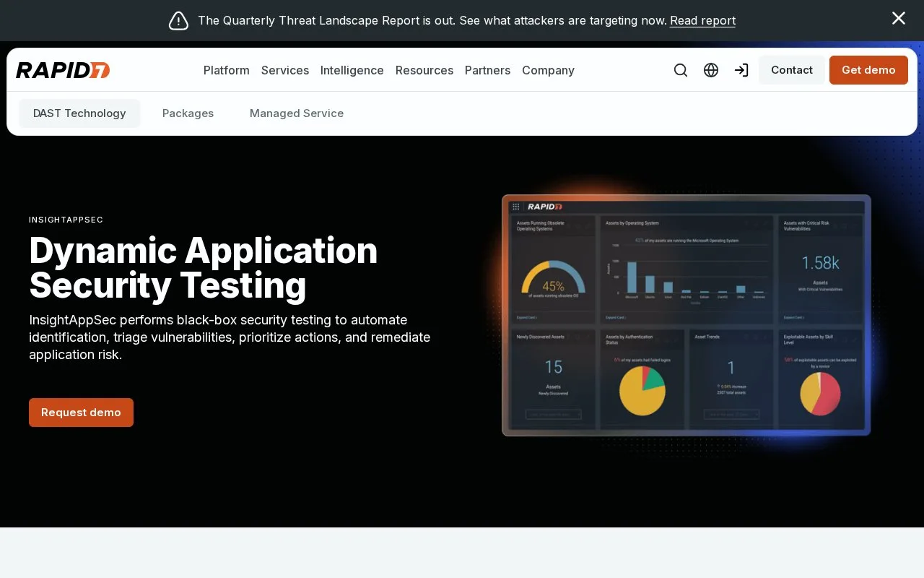Click the Request demo button

tap(81, 413)
